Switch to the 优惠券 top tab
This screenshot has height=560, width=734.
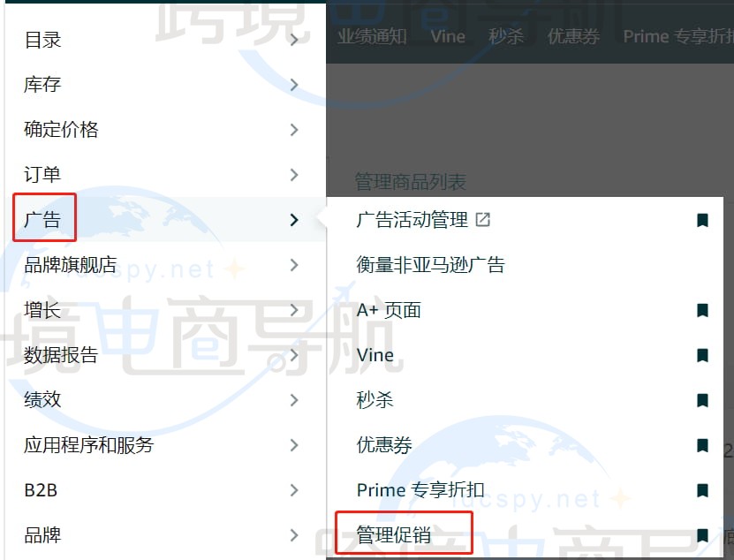tap(573, 36)
